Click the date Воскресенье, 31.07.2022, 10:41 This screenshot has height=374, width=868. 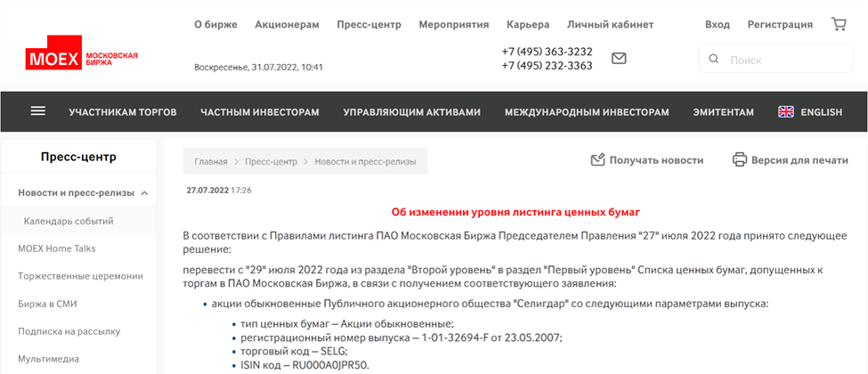[258, 68]
